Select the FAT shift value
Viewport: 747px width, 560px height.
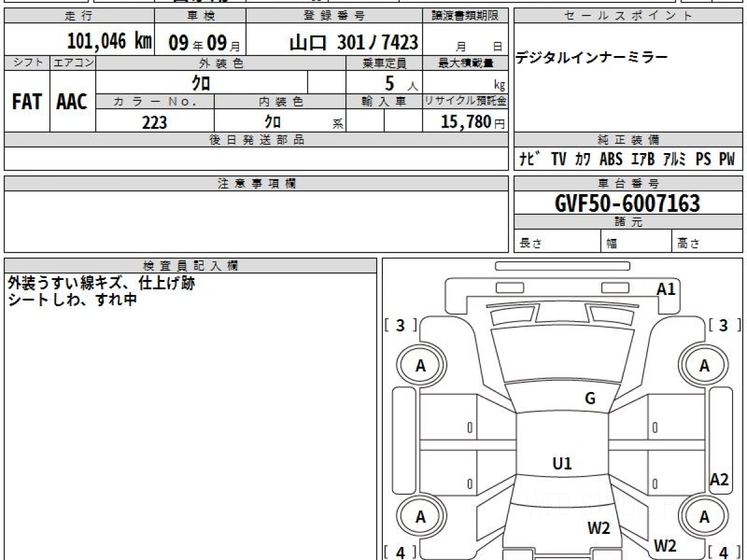pyautogui.click(x=27, y=102)
